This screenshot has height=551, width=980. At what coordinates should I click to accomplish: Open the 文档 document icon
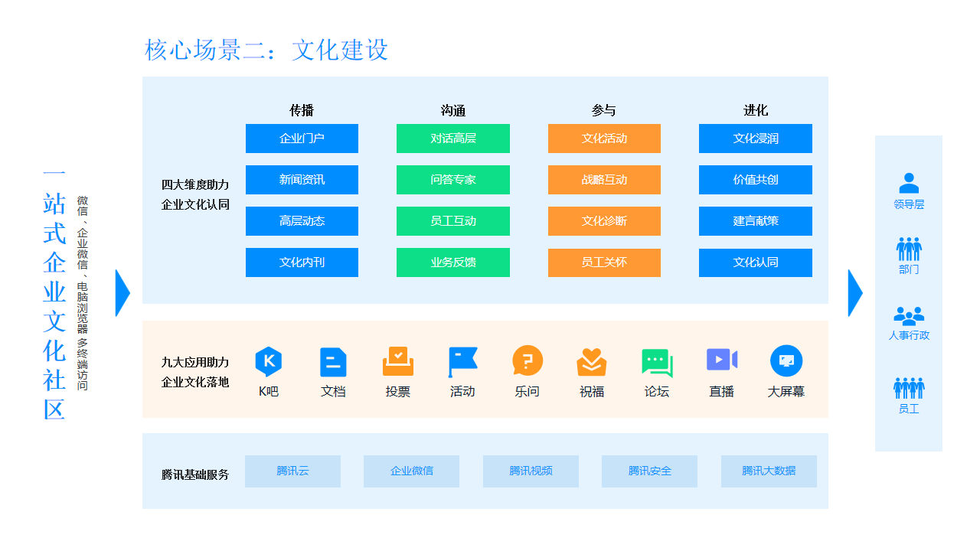[333, 362]
